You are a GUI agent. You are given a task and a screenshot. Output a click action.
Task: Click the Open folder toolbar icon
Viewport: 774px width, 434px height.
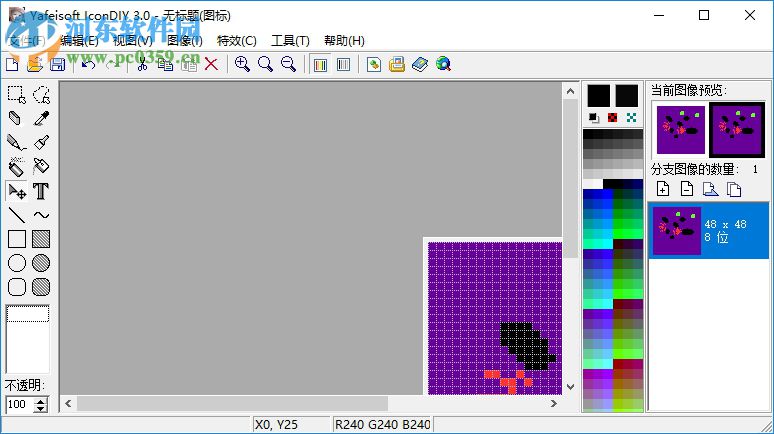point(35,64)
